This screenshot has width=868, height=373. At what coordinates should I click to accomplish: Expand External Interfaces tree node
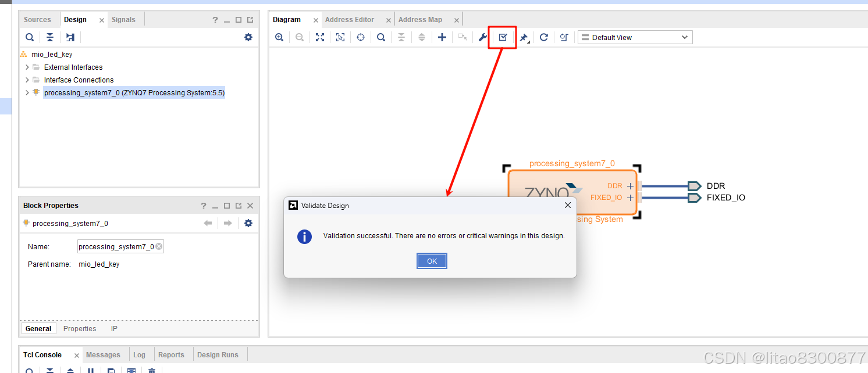[x=27, y=67]
